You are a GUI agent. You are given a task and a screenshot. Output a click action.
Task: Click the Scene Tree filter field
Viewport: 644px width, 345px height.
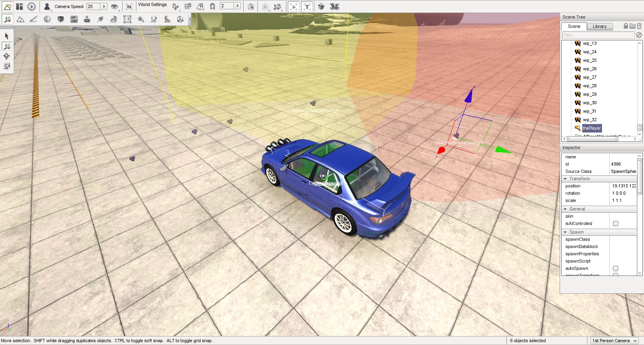pyautogui.click(x=598, y=35)
